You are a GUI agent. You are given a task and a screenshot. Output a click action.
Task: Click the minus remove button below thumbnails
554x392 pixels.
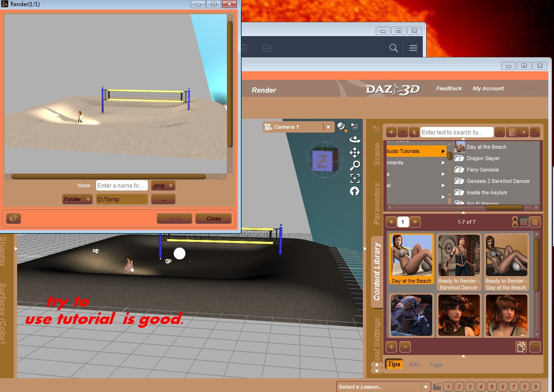tap(405, 347)
